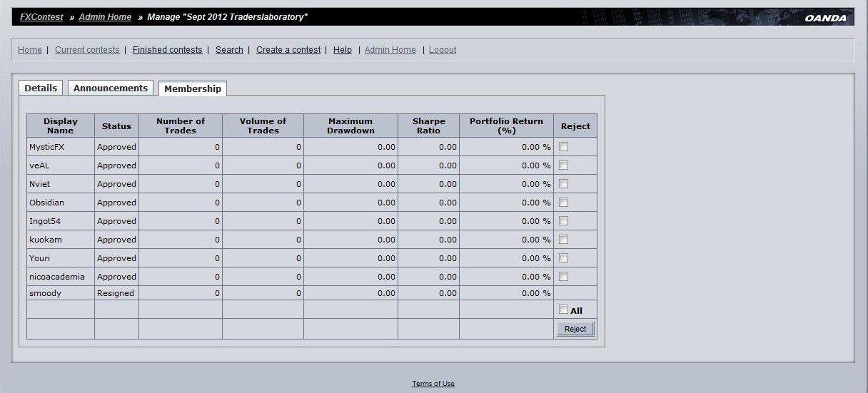Click Approved status in MysticFX row
Viewport: 868px width, 393px height.
coord(116,147)
